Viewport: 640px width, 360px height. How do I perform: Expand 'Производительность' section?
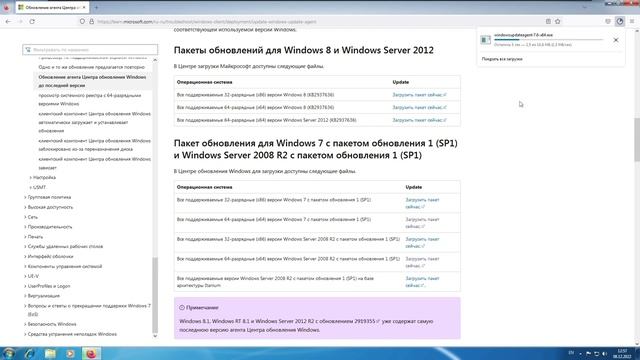coord(48,227)
